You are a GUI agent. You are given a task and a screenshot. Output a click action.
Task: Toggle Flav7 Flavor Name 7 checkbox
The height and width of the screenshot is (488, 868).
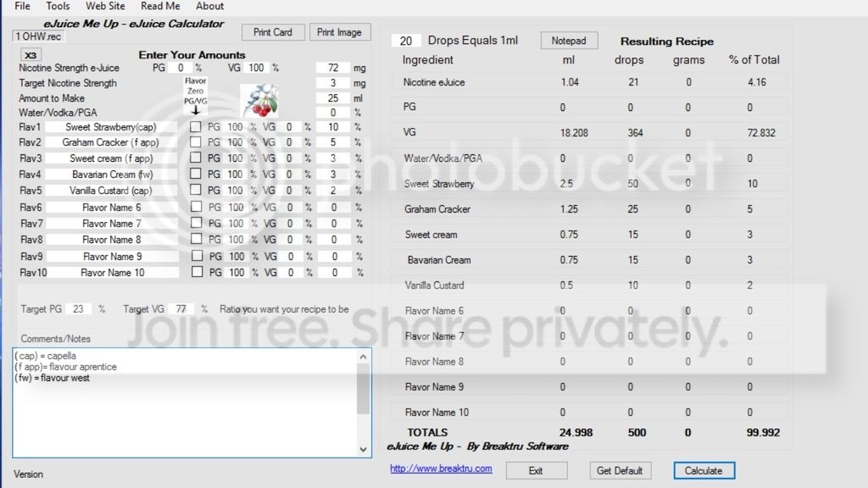tap(196, 223)
